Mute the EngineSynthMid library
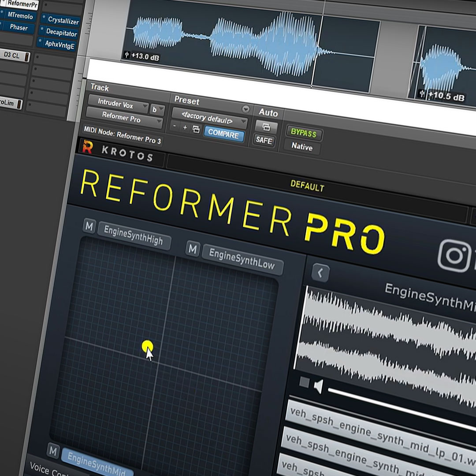Image resolution: width=476 pixels, height=476 pixels. coord(53,451)
